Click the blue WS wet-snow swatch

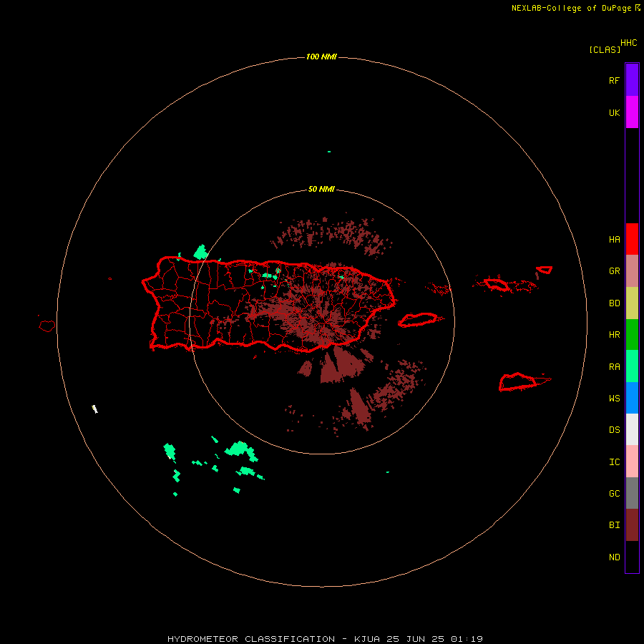632,398
